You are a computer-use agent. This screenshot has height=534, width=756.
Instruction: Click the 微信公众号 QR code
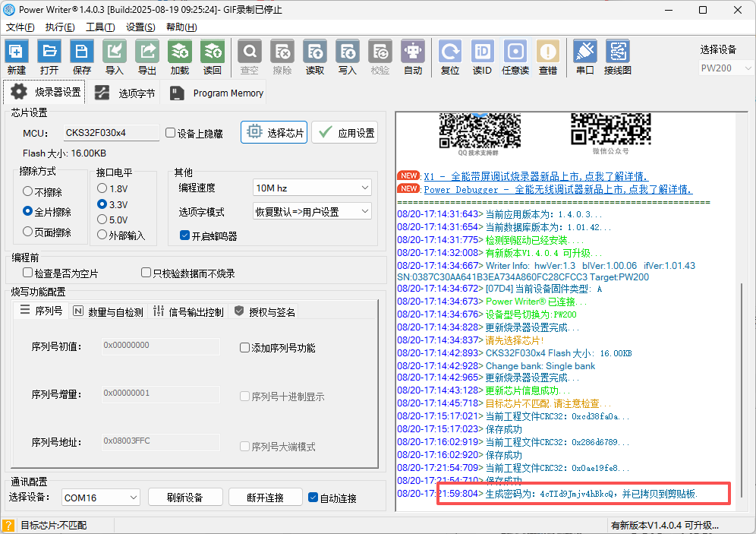(611, 129)
